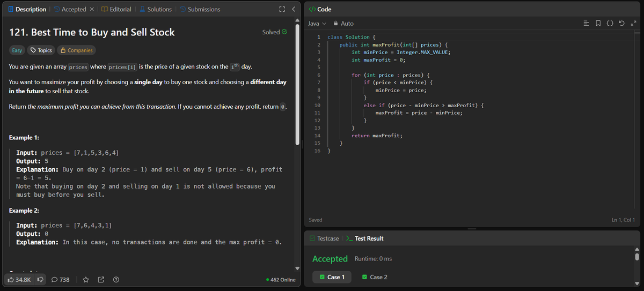Expand the code editor to fullscreen
Image resolution: width=644 pixels, height=291 pixels.
(x=635, y=24)
